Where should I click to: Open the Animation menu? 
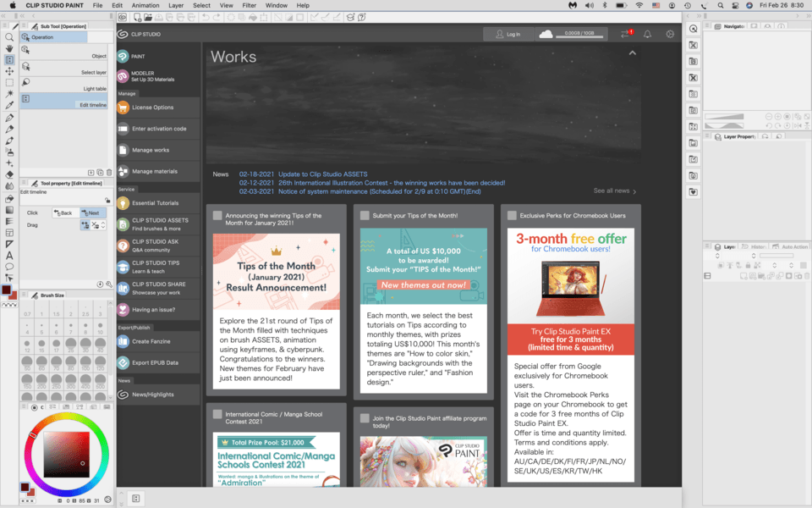click(145, 5)
